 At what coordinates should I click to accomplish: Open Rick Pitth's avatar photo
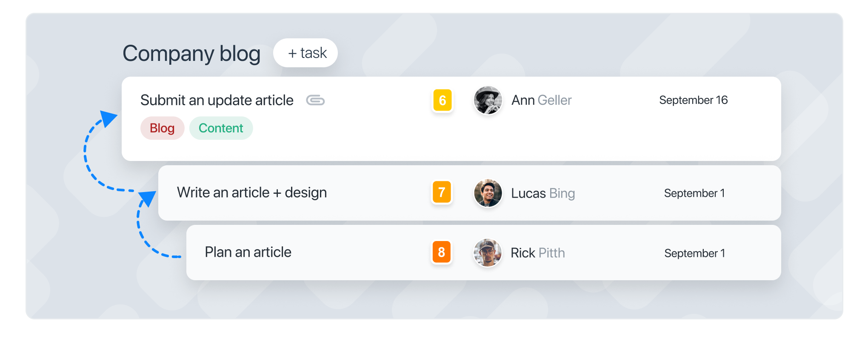(x=488, y=253)
